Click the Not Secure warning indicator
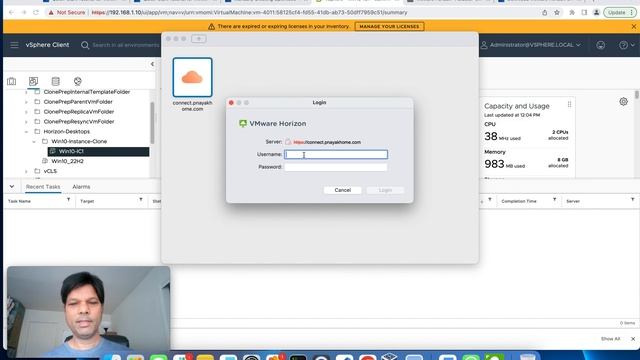The height and width of the screenshot is (360, 640). [67, 13]
